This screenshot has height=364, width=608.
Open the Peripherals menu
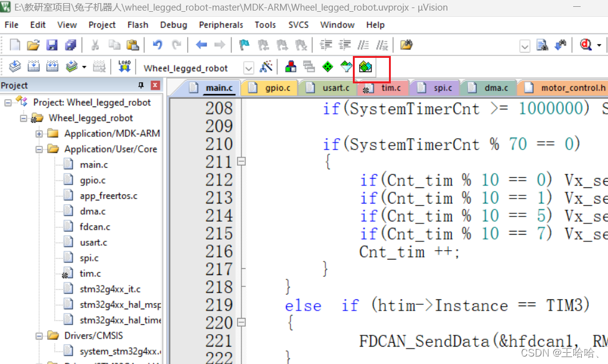click(x=221, y=25)
